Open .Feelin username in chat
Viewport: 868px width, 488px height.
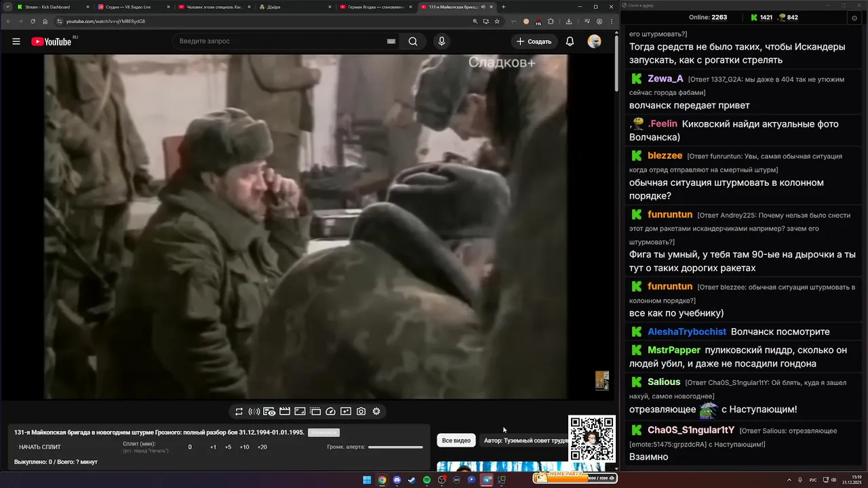[663, 123]
